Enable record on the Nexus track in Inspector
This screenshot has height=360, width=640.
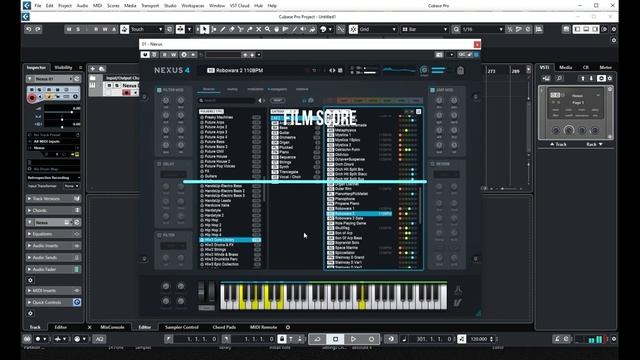32,98
